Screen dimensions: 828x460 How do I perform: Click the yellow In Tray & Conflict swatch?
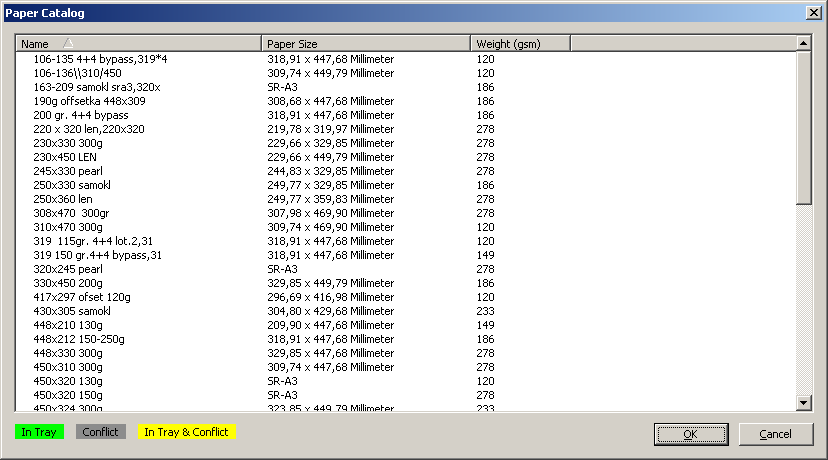(x=186, y=432)
